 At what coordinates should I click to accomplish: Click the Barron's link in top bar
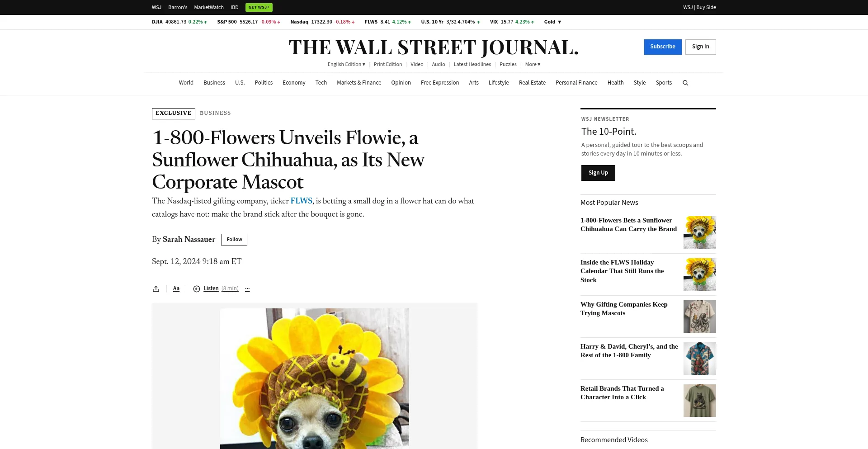178,7
